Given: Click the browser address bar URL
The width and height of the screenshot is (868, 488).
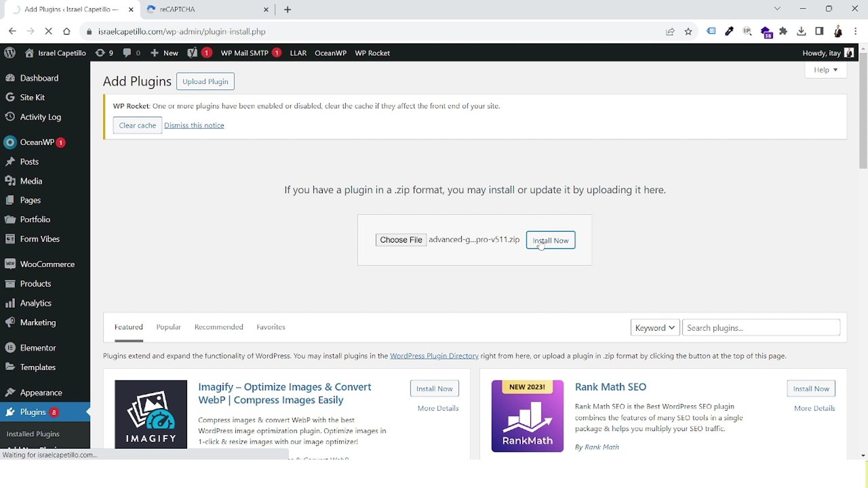Looking at the screenshot, I should pyautogui.click(x=182, y=31).
